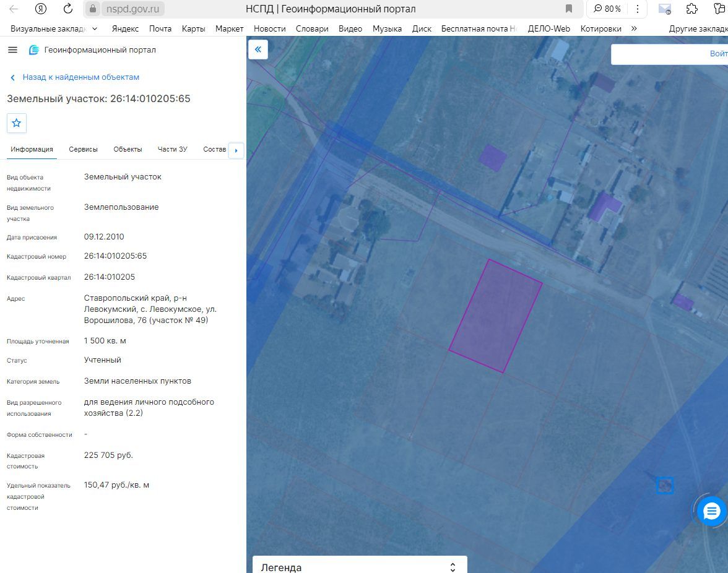Open the Новости bookmark

pos(270,28)
